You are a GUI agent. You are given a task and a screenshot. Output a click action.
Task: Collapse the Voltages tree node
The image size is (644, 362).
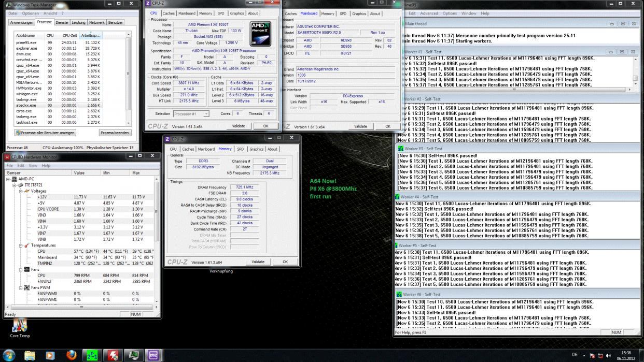20,191
